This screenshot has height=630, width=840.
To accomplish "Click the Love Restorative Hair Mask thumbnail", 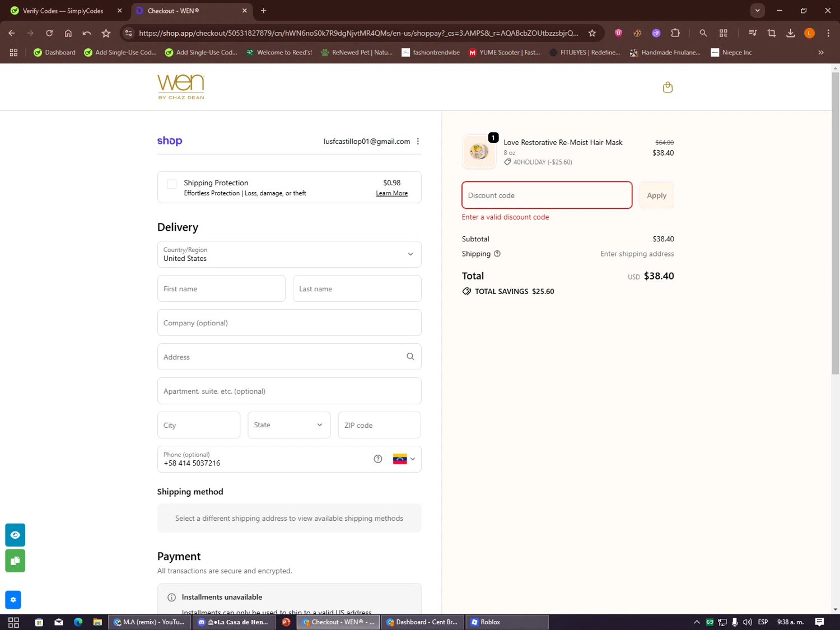I will (x=479, y=152).
